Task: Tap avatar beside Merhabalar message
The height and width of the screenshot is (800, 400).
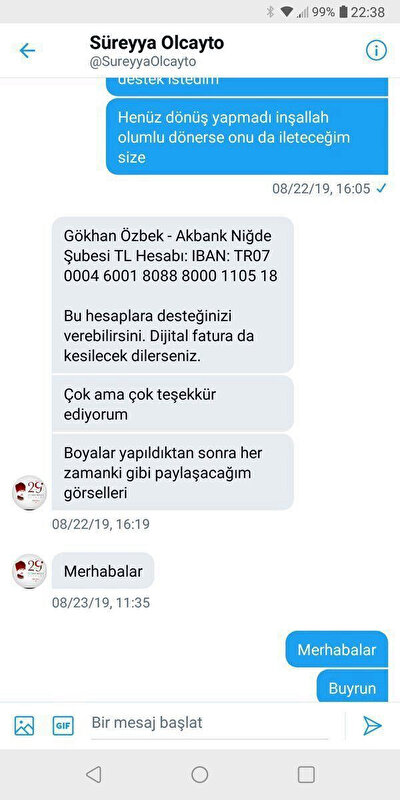Action: click(x=30, y=571)
